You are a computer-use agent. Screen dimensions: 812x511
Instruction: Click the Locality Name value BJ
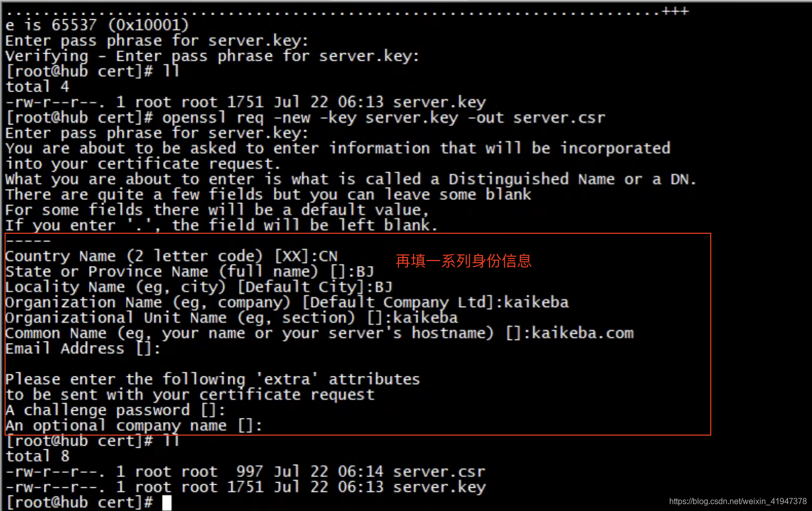(x=383, y=287)
